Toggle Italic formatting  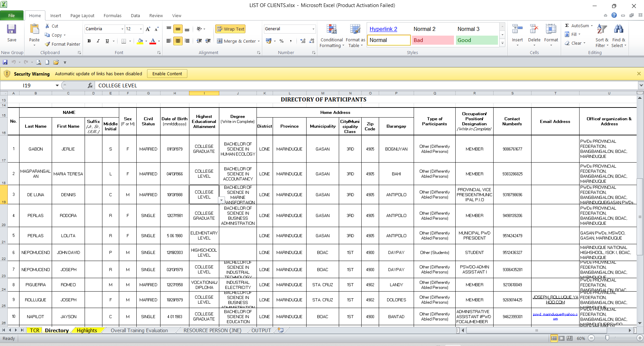point(98,41)
